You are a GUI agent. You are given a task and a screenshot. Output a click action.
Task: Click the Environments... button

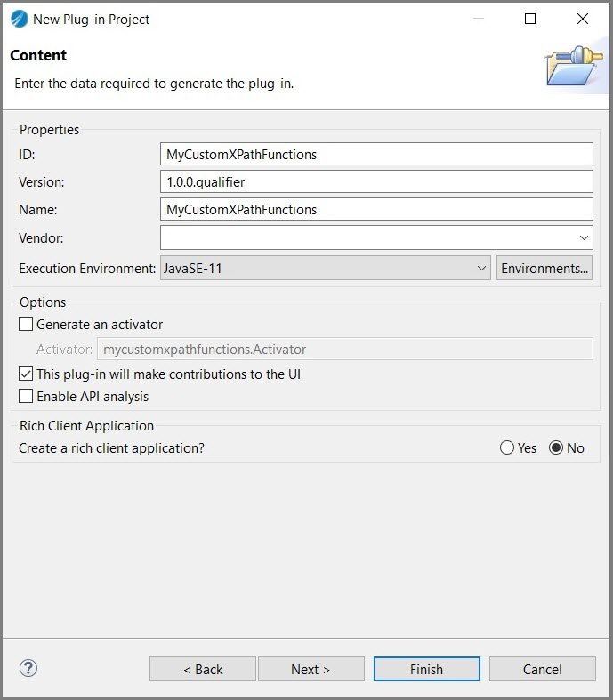(x=544, y=268)
